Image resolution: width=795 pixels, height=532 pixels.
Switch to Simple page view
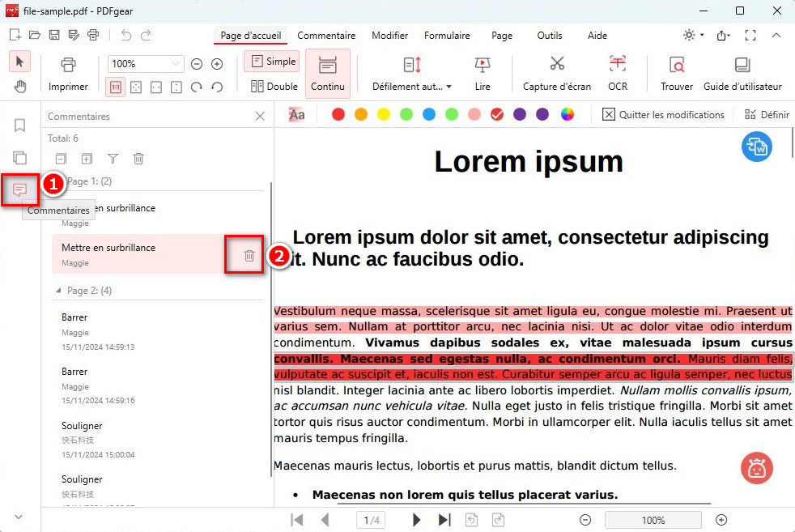271,61
